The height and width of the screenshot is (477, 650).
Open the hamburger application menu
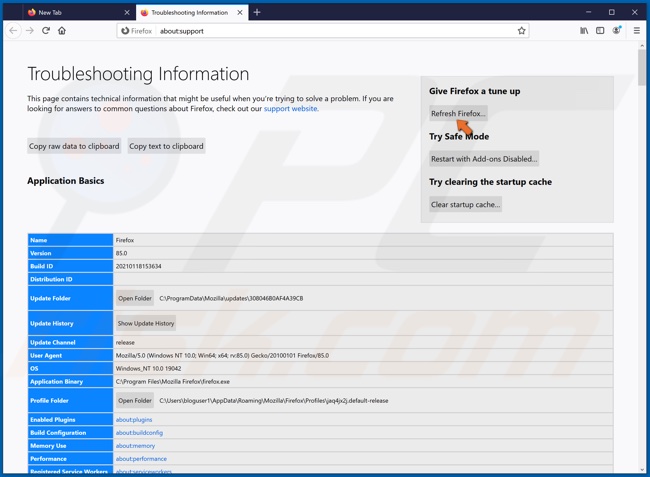(x=636, y=31)
